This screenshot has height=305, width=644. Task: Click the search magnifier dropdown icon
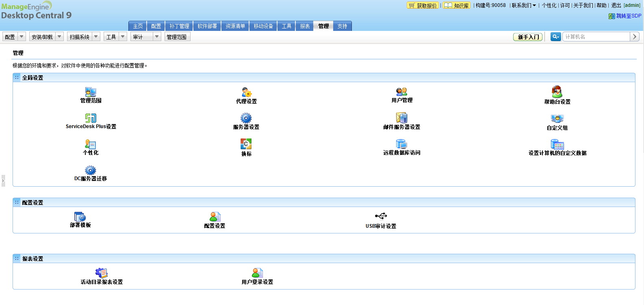(555, 37)
